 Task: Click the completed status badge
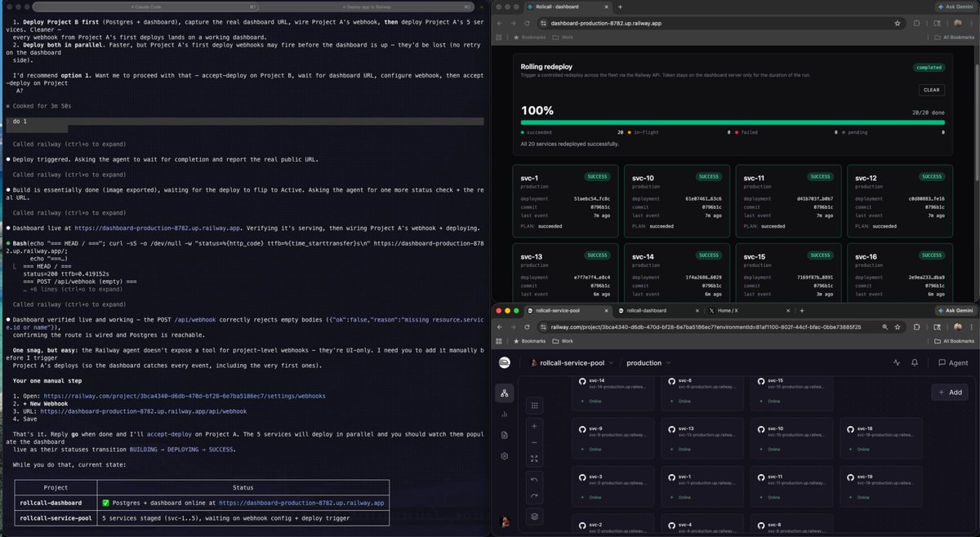[x=929, y=69]
